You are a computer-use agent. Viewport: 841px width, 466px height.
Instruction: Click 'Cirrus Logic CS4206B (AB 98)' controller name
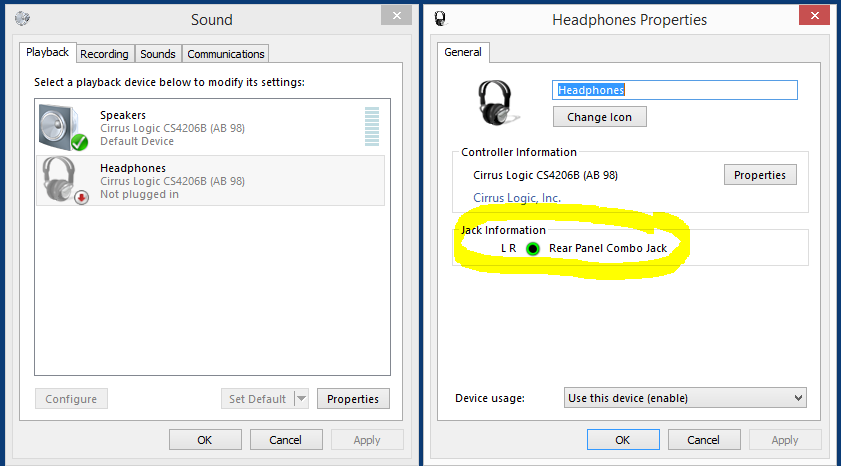pyautogui.click(x=545, y=175)
